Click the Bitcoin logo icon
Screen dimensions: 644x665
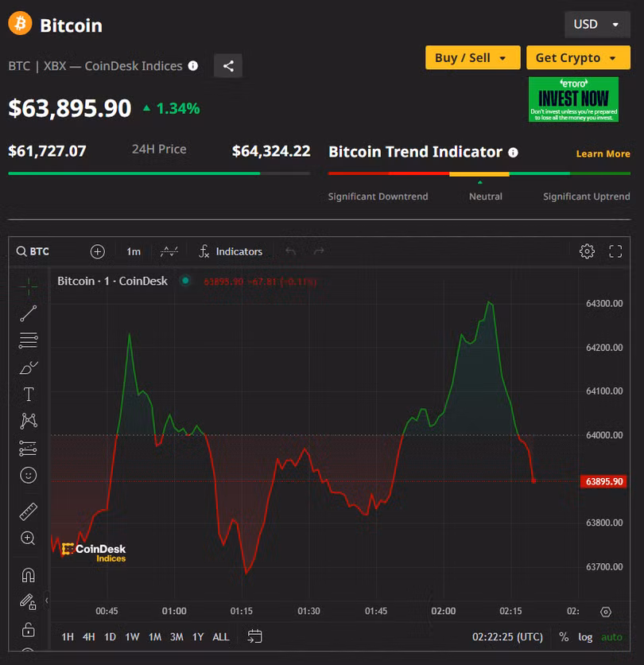coord(20,23)
